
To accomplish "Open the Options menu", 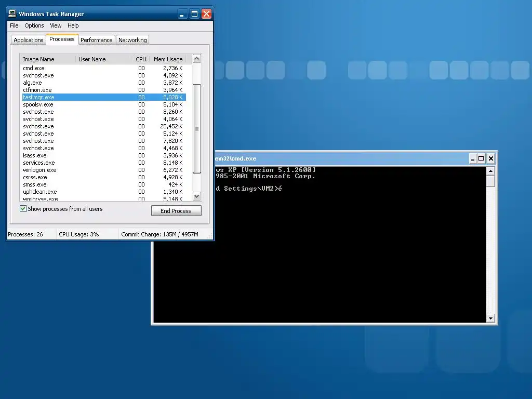I will 34,25.
